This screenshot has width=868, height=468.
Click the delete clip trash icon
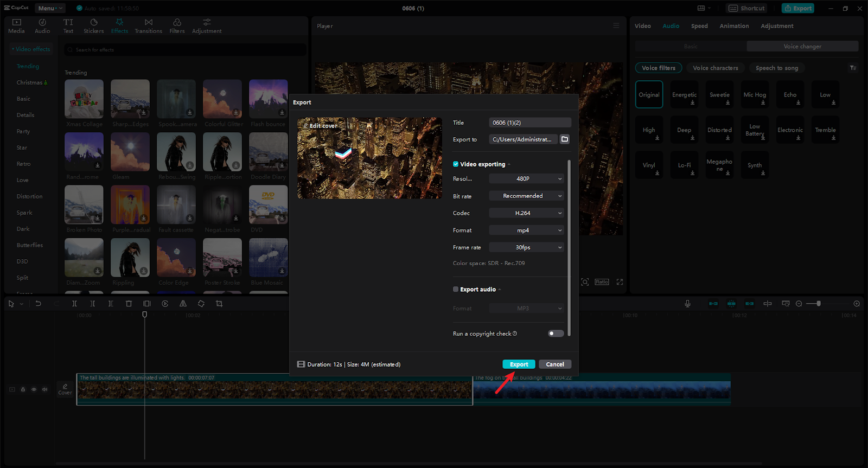click(x=129, y=304)
